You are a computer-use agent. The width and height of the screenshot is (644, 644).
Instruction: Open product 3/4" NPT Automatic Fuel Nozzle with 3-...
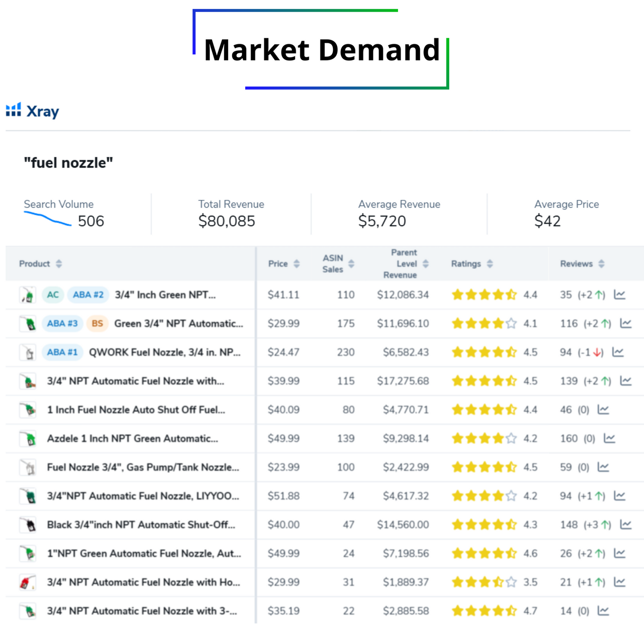click(x=142, y=611)
